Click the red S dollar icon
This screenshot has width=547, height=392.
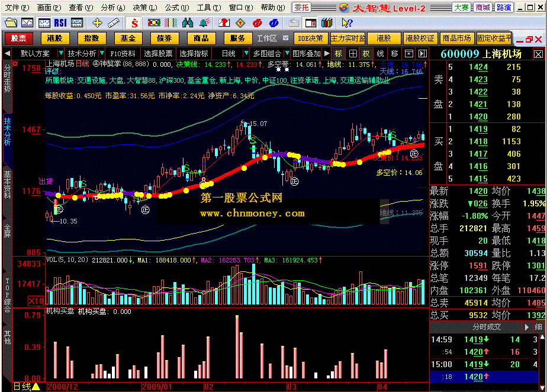pos(134,23)
